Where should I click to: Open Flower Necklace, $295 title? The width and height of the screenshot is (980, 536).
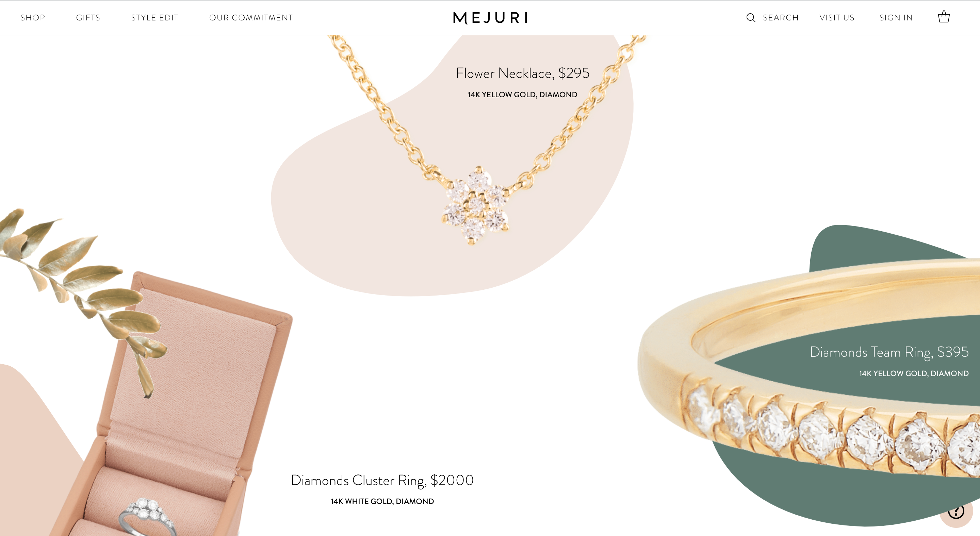click(x=523, y=73)
